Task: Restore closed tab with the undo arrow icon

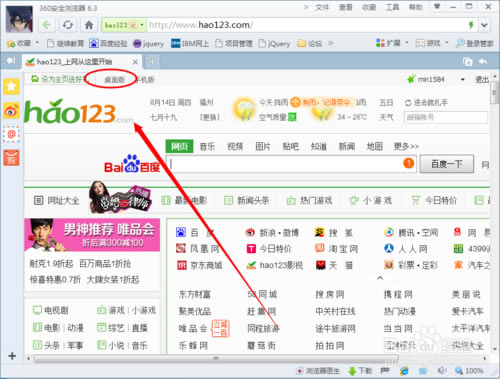Action: click(483, 61)
